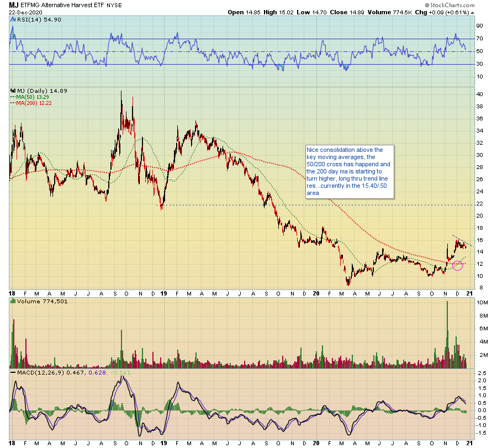Click the 6M label on volume axis
The height and width of the screenshot is (448, 497).
coord(483,329)
